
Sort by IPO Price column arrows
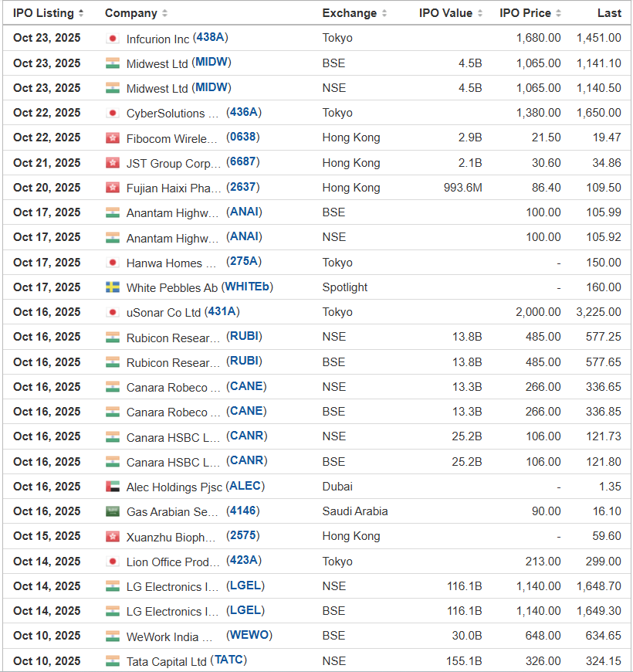[x=558, y=13]
